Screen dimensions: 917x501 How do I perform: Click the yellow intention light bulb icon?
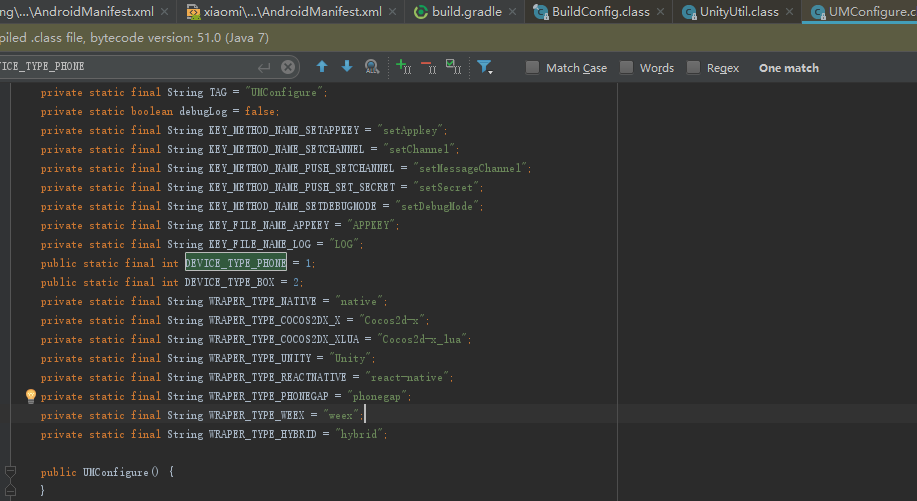(x=31, y=396)
